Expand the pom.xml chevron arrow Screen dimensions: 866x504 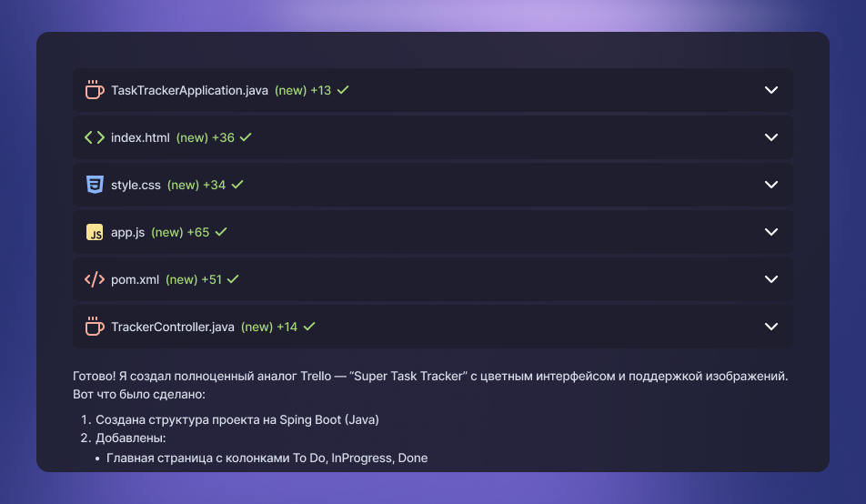coord(771,279)
